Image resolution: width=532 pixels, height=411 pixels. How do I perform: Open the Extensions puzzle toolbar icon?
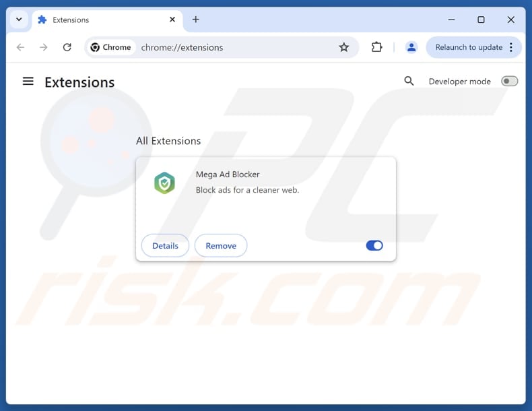pos(376,47)
